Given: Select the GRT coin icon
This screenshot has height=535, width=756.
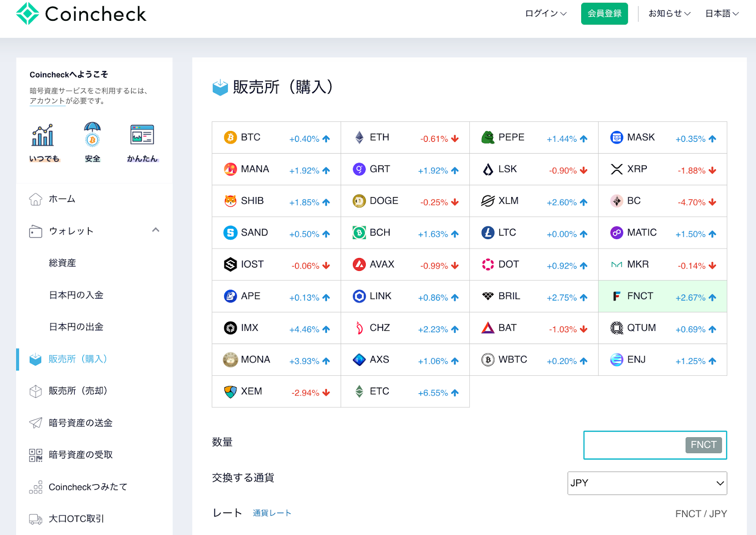Looking at the screenshot, I should click(x=359, y=169).
